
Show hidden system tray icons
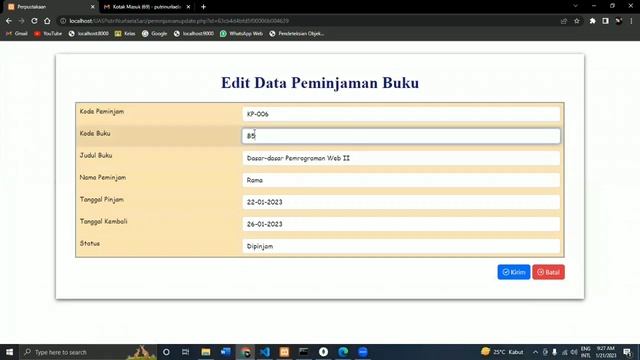pos(535,352)
